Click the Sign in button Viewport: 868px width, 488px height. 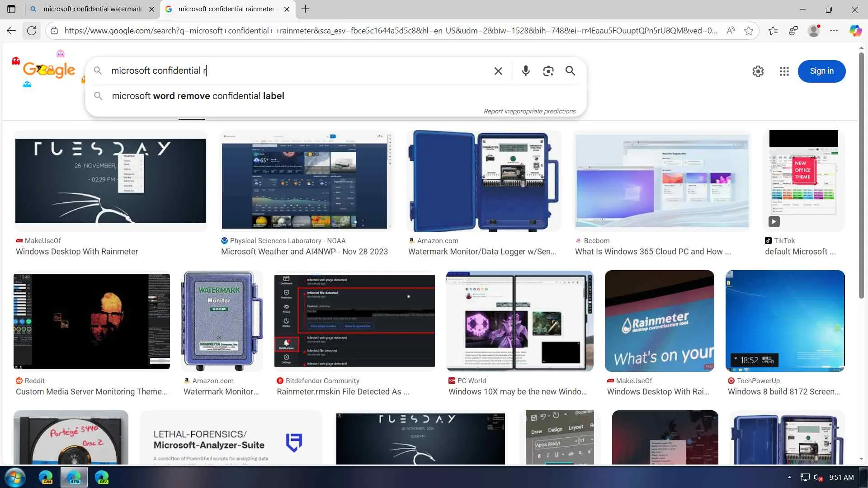tap(821, 71)
